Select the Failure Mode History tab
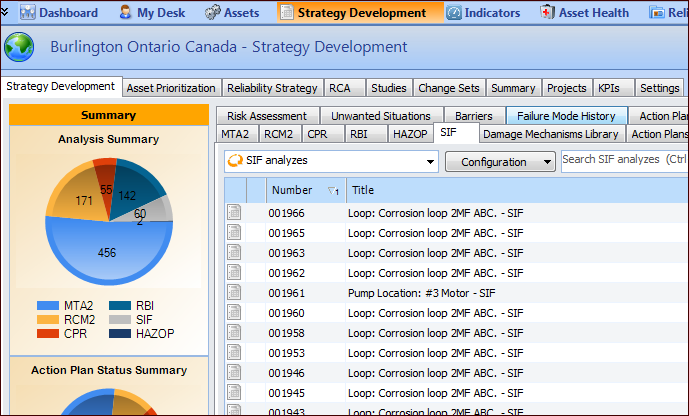Image resolution: width=689 pixels, height=416 pixels. click(566, 116)
